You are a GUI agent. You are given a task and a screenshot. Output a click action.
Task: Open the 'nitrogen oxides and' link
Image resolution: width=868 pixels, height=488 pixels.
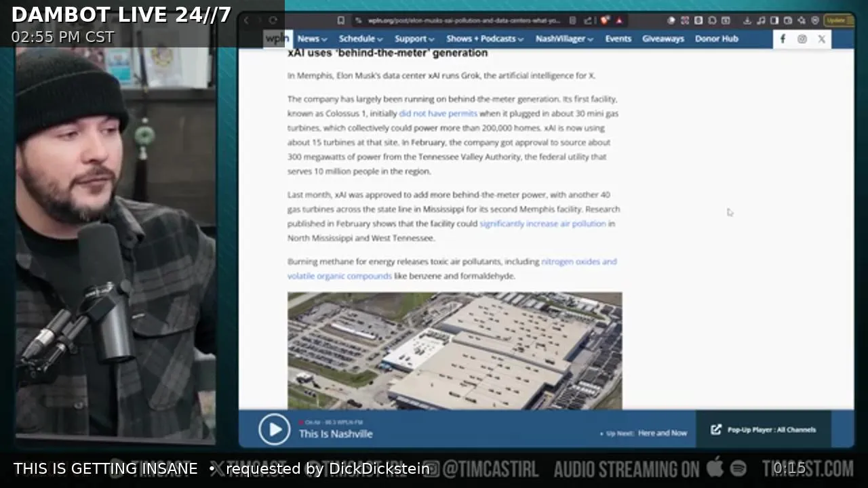pyautogui.click(x=579, y=262)
